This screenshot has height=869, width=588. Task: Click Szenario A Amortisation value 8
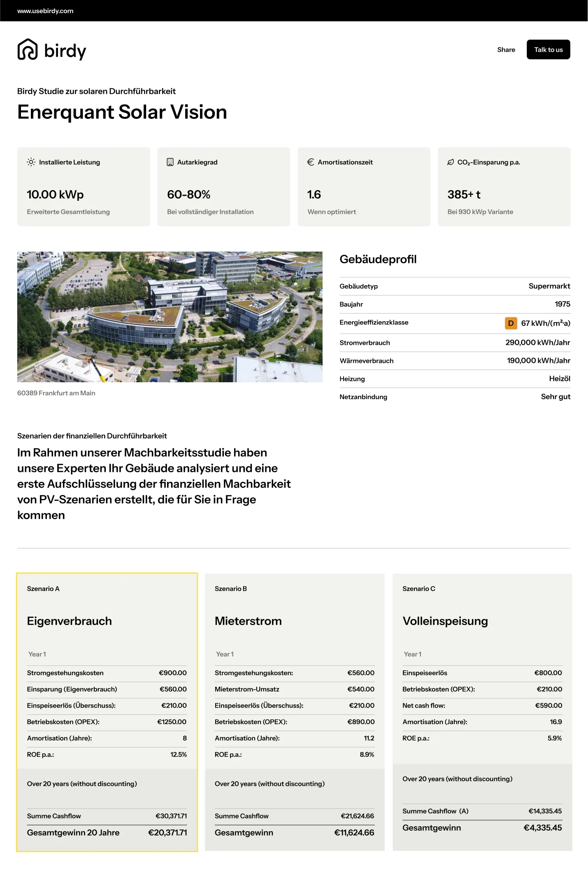(185, 738)
